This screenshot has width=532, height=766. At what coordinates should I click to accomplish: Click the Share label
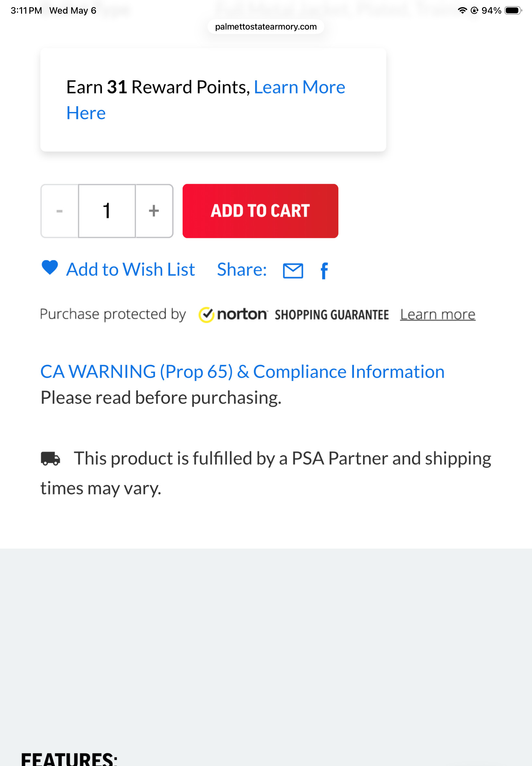tap(242, 269)
